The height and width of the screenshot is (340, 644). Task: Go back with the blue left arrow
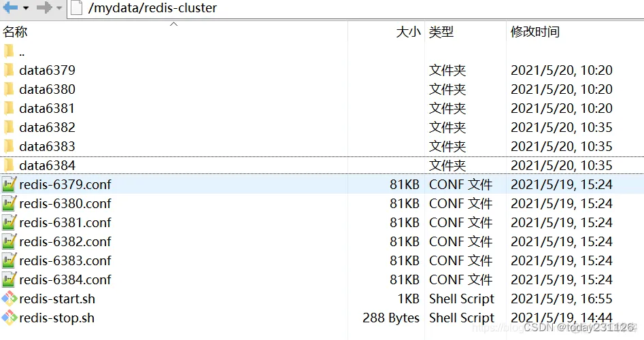click(x=10, y=7)
